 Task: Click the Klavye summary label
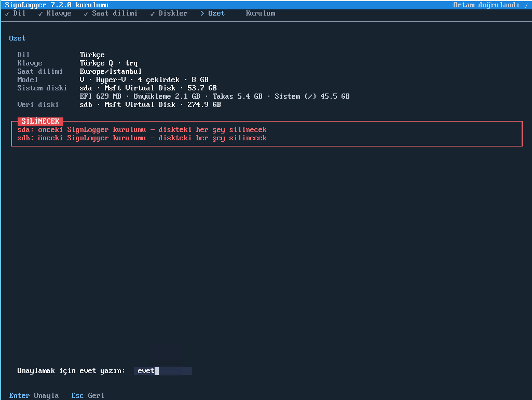pos(30,63)
